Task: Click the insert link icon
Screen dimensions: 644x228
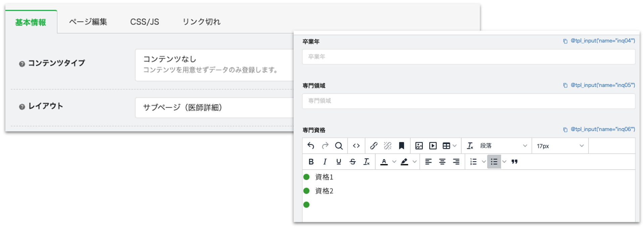Action: point(374,146)
